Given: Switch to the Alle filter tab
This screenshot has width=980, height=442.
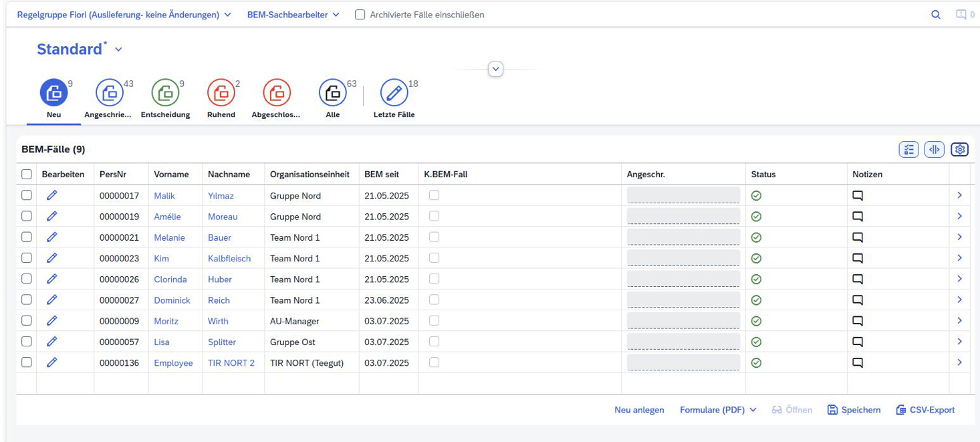Looking at the screenshot, I should [333, 100].
